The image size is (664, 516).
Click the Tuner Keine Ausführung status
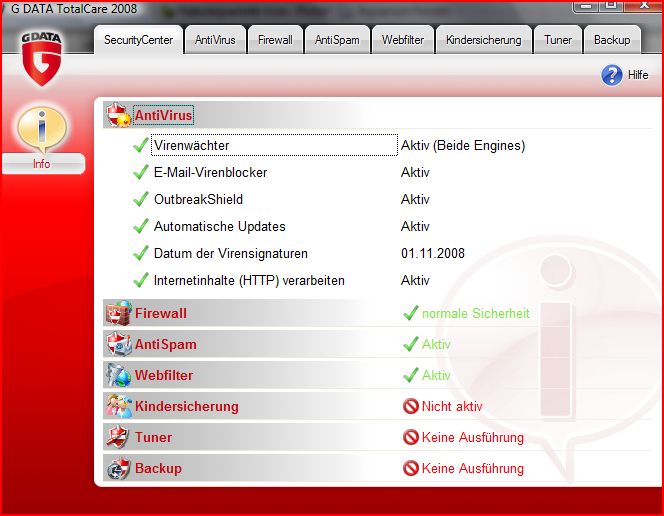(473, 437)
